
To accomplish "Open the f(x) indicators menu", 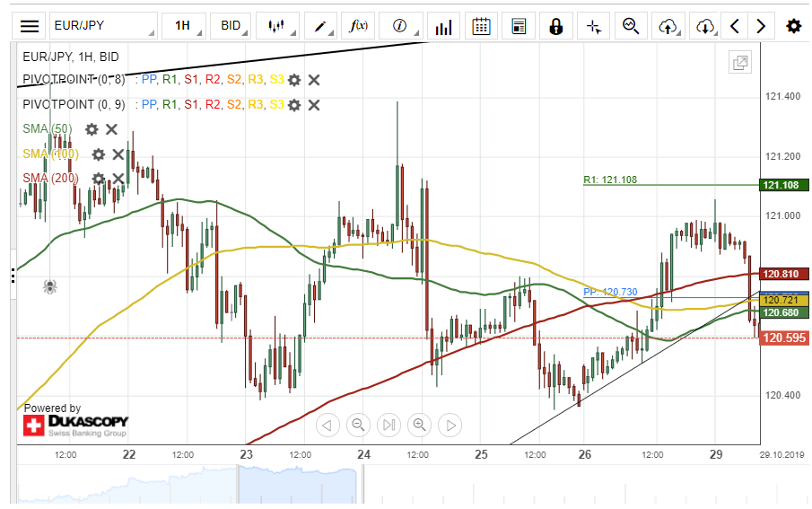I will (359, 26).
